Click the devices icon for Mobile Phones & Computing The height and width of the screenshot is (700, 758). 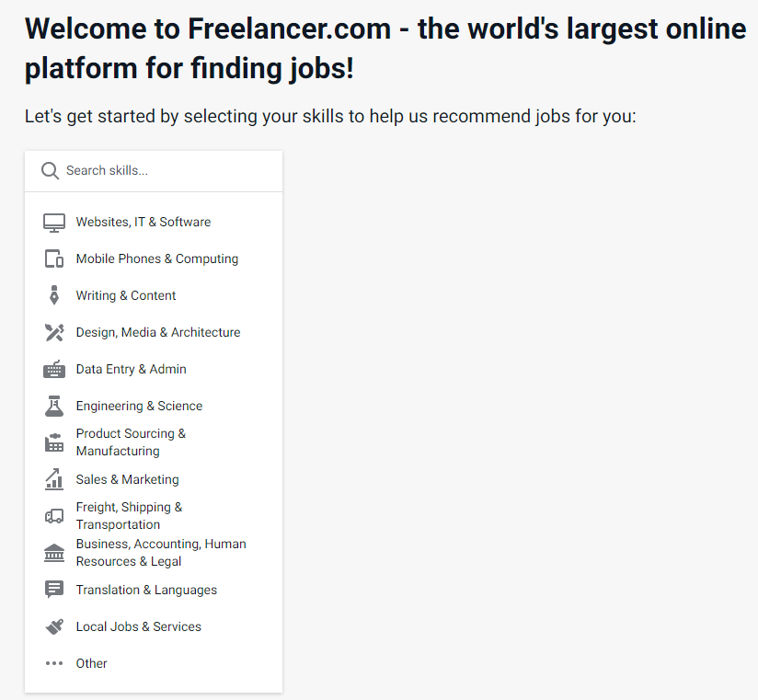pyautogui.click(x=54, y=259)
